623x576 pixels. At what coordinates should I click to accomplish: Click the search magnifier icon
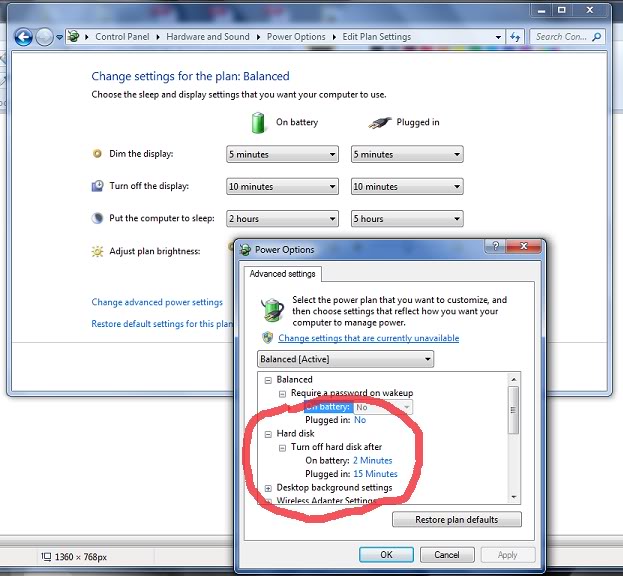(x=596, y=37)
